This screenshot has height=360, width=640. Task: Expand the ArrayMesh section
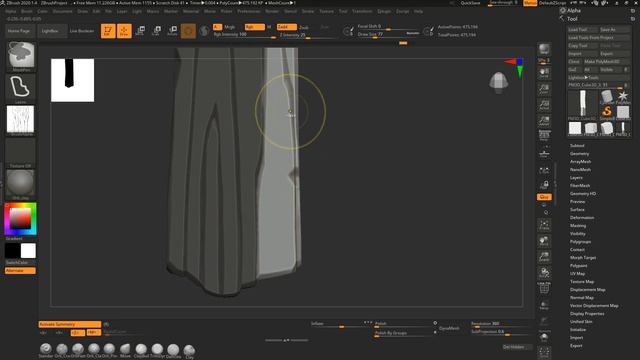point(580,162)
